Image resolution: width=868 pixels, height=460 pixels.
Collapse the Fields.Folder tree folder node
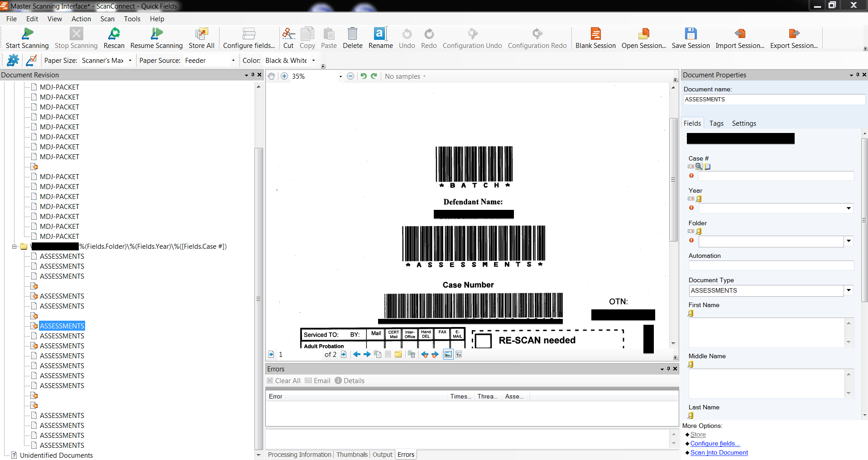[14, 247]
